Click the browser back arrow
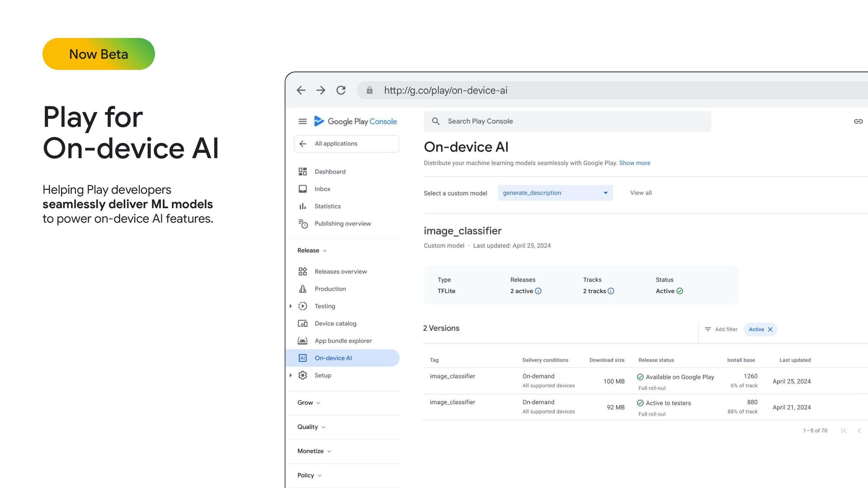The width and height of the screenshot is (868, 488). coord(301,90)
